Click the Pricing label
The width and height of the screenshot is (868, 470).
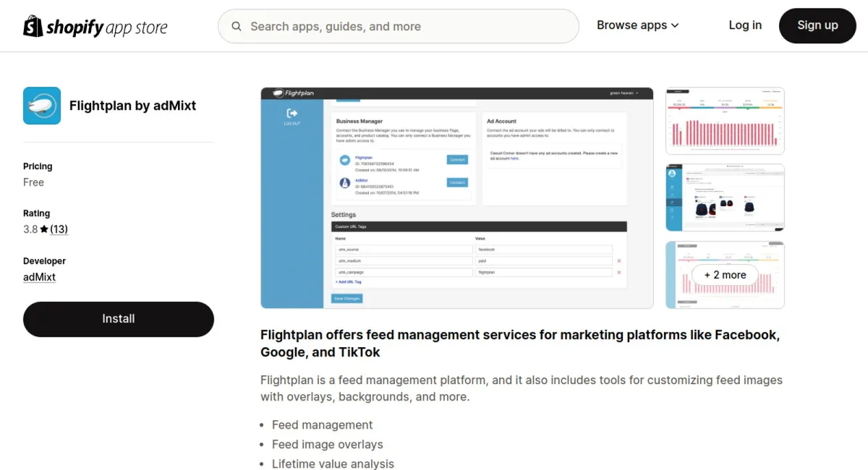(38, 166)
